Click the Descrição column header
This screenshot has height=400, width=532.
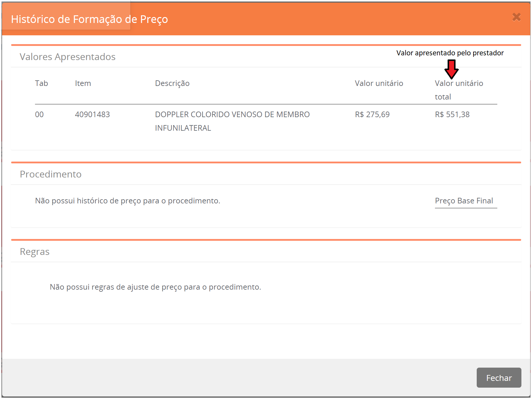(172, 83)
